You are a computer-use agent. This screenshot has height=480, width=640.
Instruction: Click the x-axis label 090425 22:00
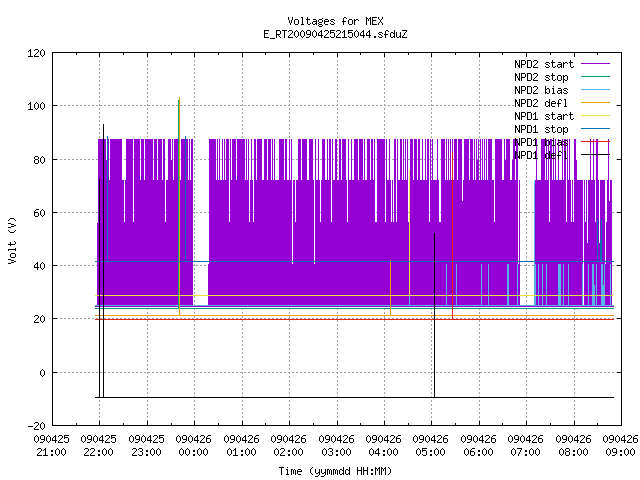point(99,446)
